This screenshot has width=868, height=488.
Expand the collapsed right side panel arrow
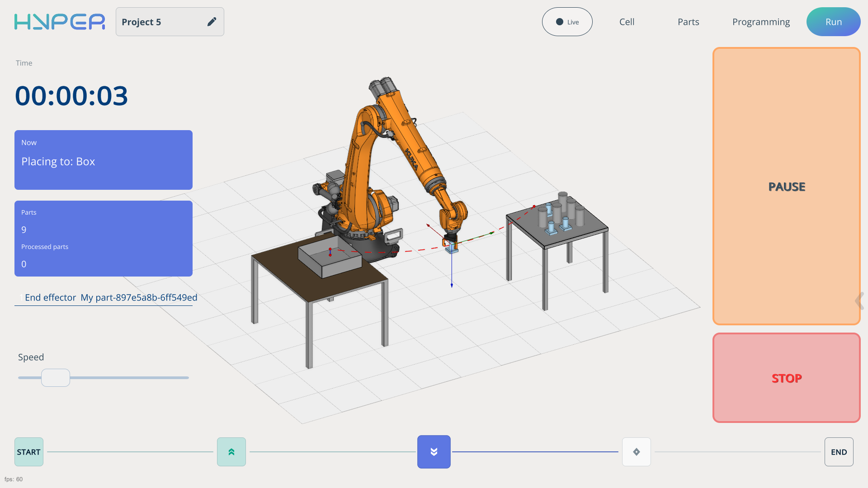(859, 300)
